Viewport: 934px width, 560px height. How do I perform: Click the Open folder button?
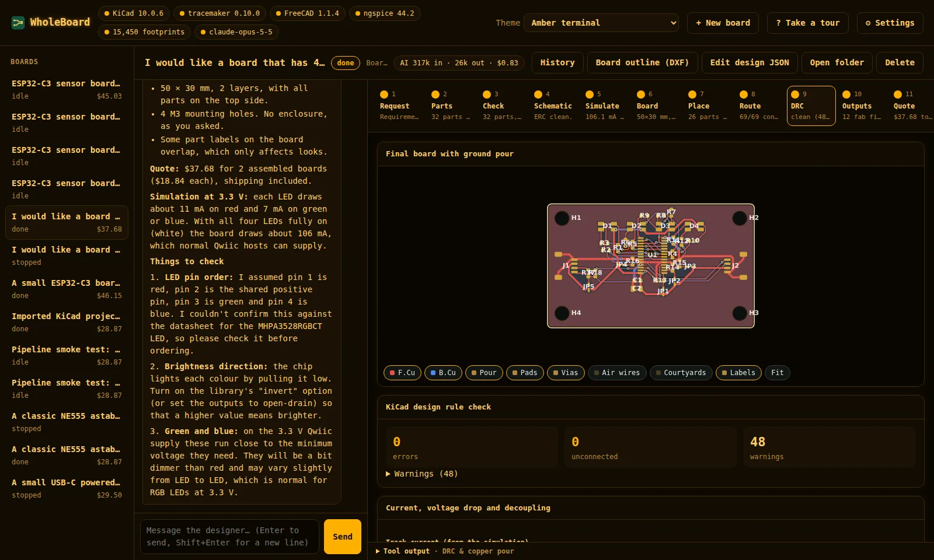[x=837, y=62]
